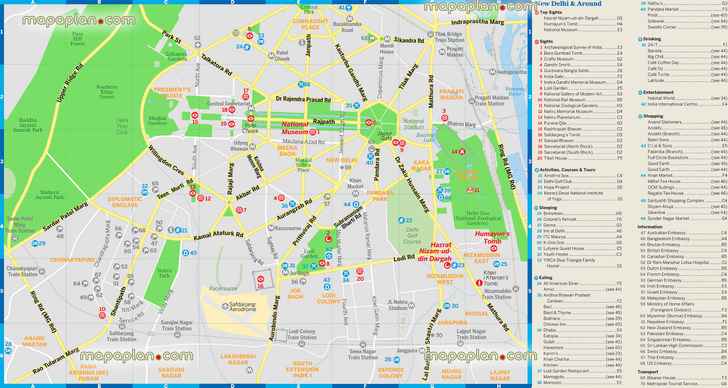
Task: Click blue marker 29 near Sardar Patel Marg
Action: (x=35, y=243)
